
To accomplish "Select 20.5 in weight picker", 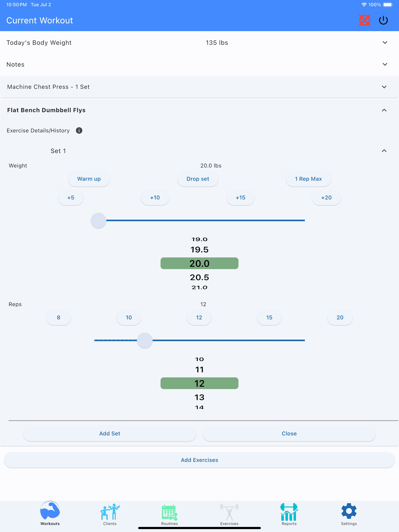I will pyautogui.click(x=199, y=277).
